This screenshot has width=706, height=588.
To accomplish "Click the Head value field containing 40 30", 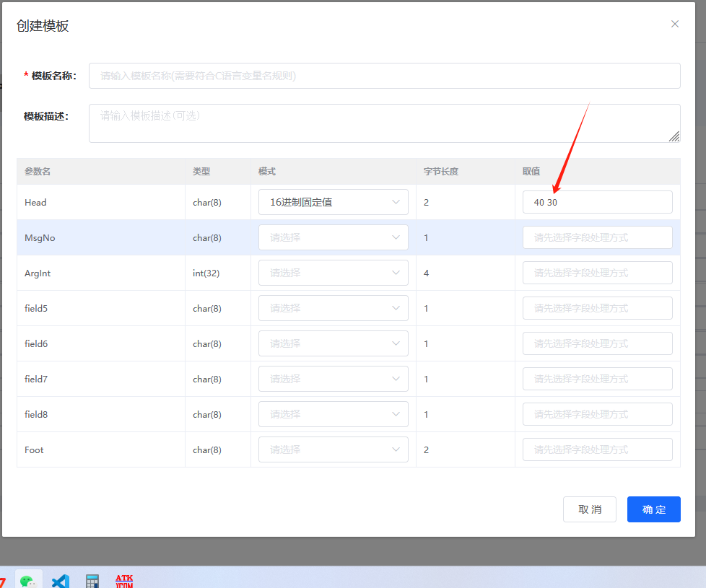I will tap(597, 202).
